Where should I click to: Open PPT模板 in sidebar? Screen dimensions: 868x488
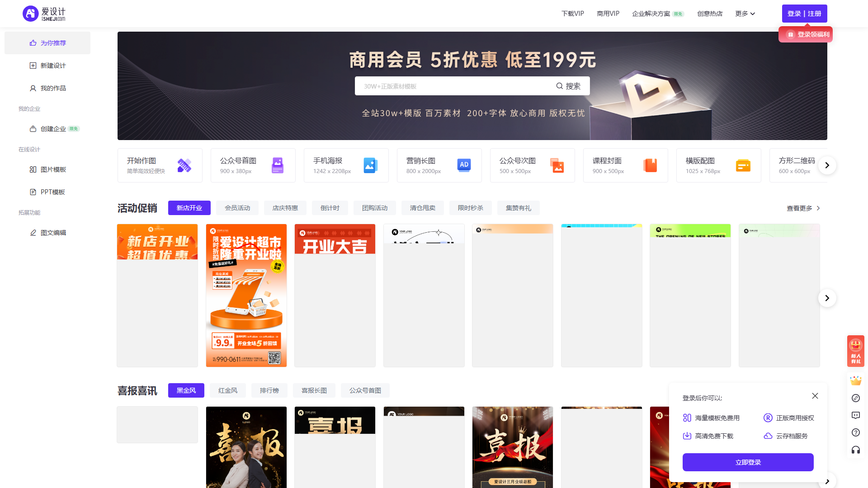(x=47, y=192)
